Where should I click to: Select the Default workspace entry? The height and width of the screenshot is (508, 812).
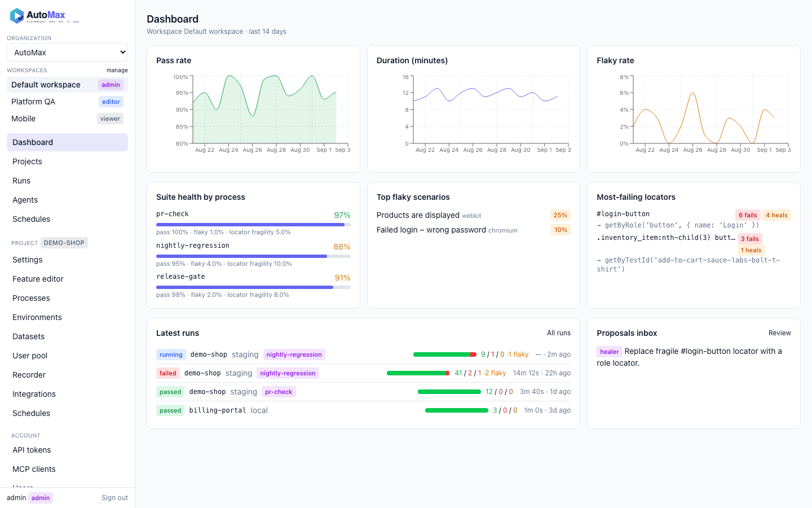click(x=67, y=85)
